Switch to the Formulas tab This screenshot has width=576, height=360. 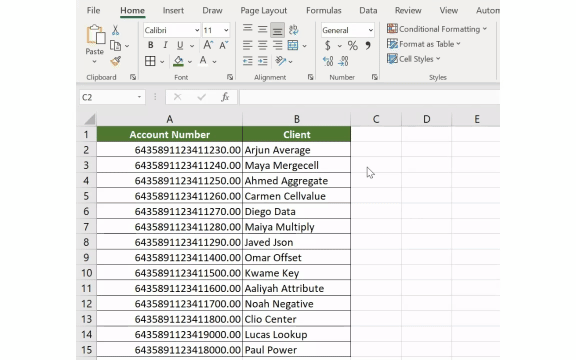[324, 10]
